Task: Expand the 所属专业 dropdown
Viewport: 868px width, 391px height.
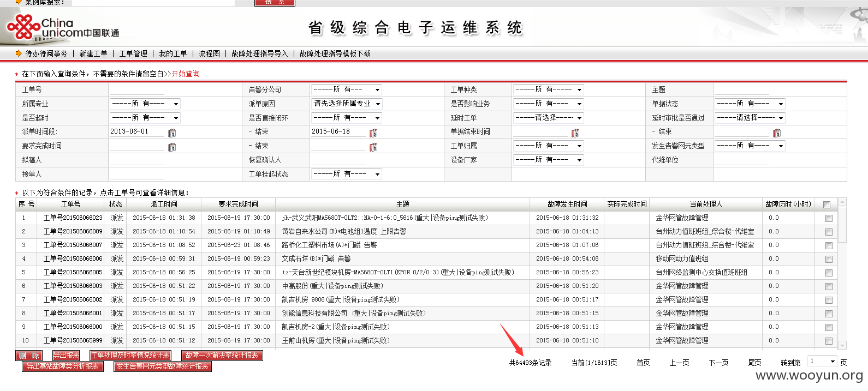Action: point(145,104)
